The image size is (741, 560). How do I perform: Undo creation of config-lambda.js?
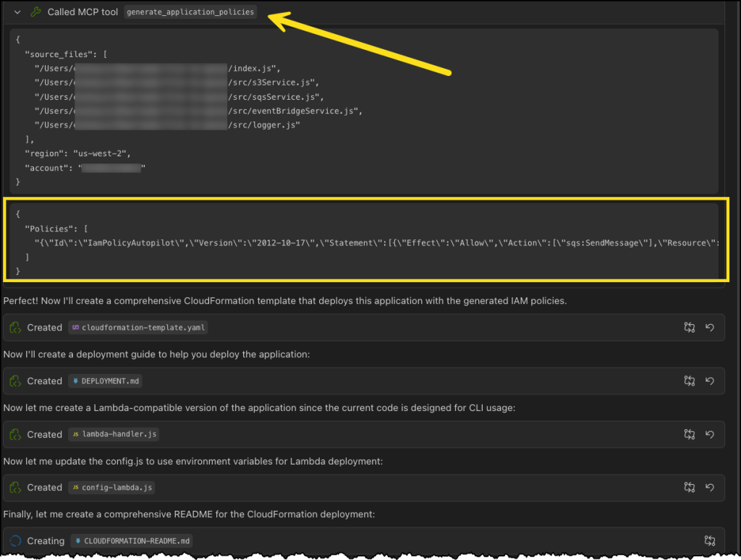(710, 487)
